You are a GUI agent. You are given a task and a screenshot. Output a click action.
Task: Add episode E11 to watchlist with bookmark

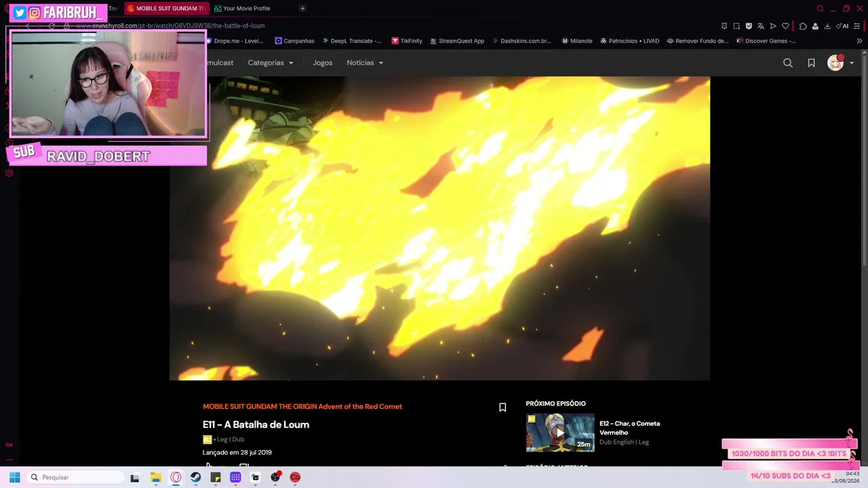[502, 407]
